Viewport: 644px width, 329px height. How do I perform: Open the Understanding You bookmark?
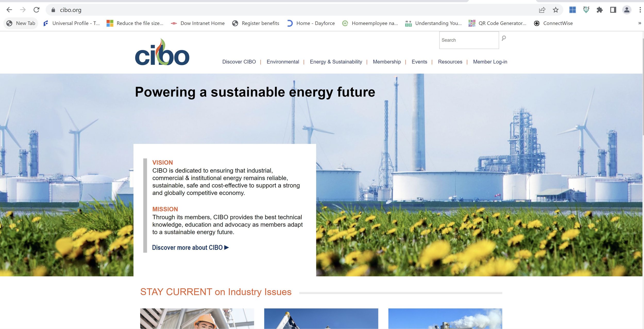[x=434, y=23]
